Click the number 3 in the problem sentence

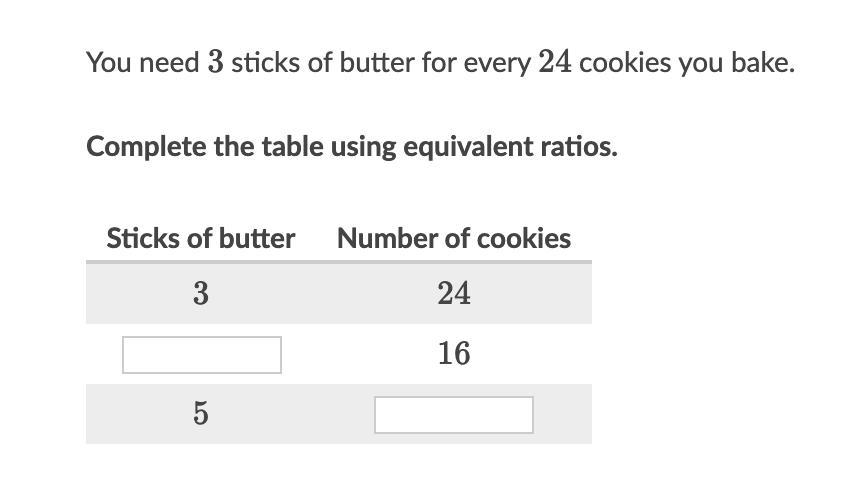(x=215, y=62)
